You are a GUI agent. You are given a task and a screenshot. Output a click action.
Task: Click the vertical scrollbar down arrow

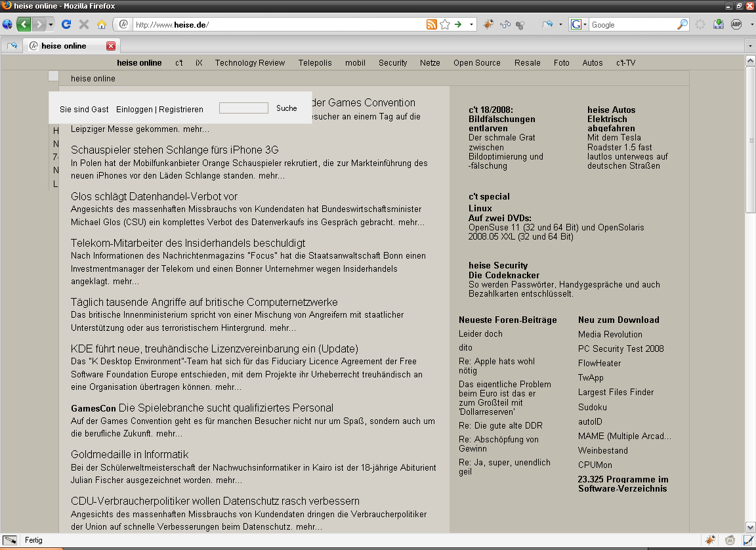pyautogui.click(x=750, y=527)
